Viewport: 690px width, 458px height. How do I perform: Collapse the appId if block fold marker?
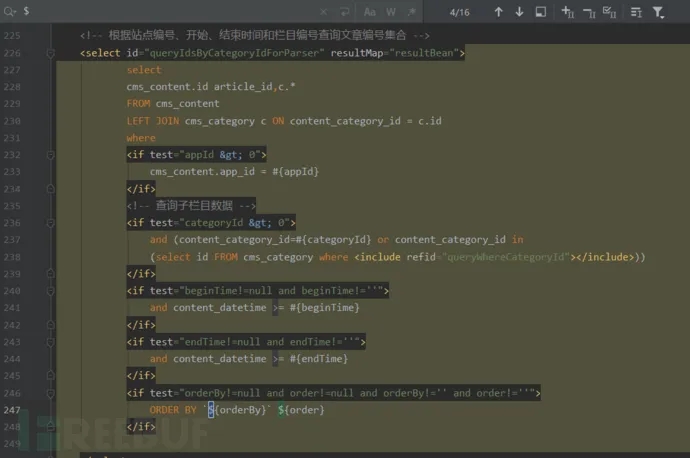[51, 155]
